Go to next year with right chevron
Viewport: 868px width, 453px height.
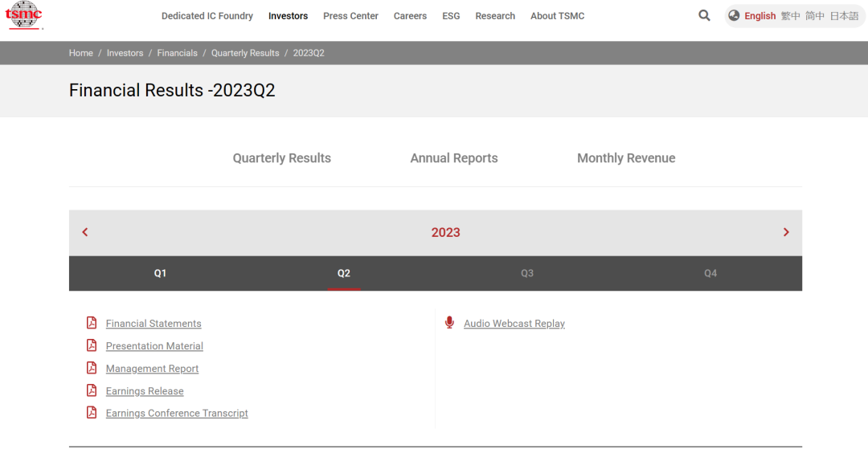pos(786,232)
